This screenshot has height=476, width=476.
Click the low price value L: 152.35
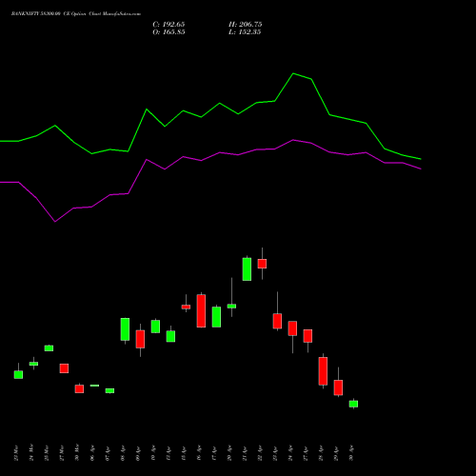[x=245, y=32]
